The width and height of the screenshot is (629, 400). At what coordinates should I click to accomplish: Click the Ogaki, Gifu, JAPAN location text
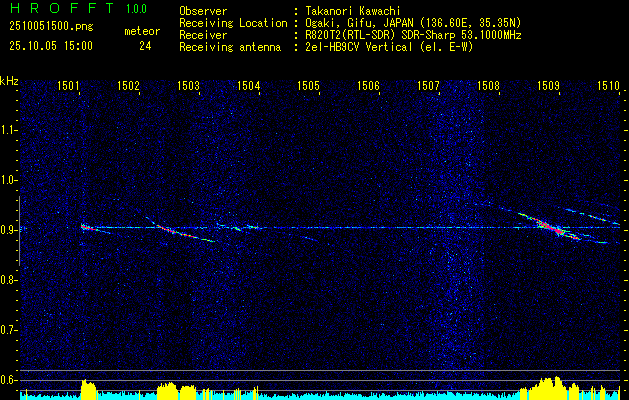(x=413, y=23)
